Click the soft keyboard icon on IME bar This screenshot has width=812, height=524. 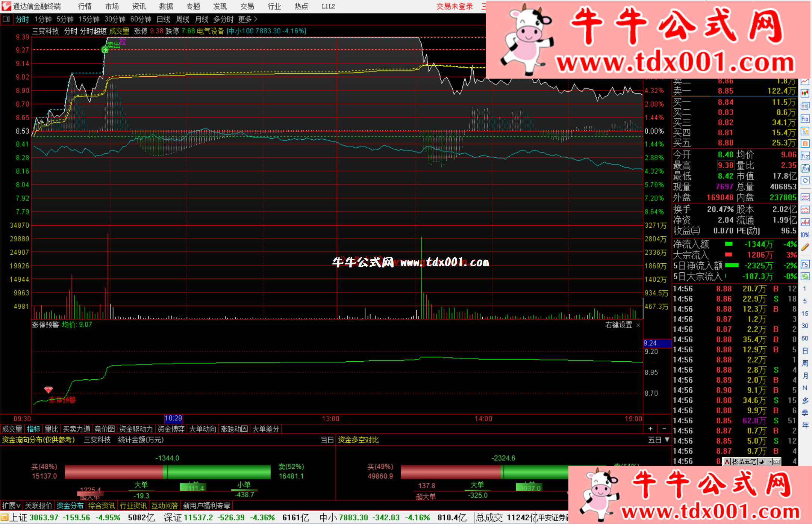pyautogui.click(x=777, y=461)
